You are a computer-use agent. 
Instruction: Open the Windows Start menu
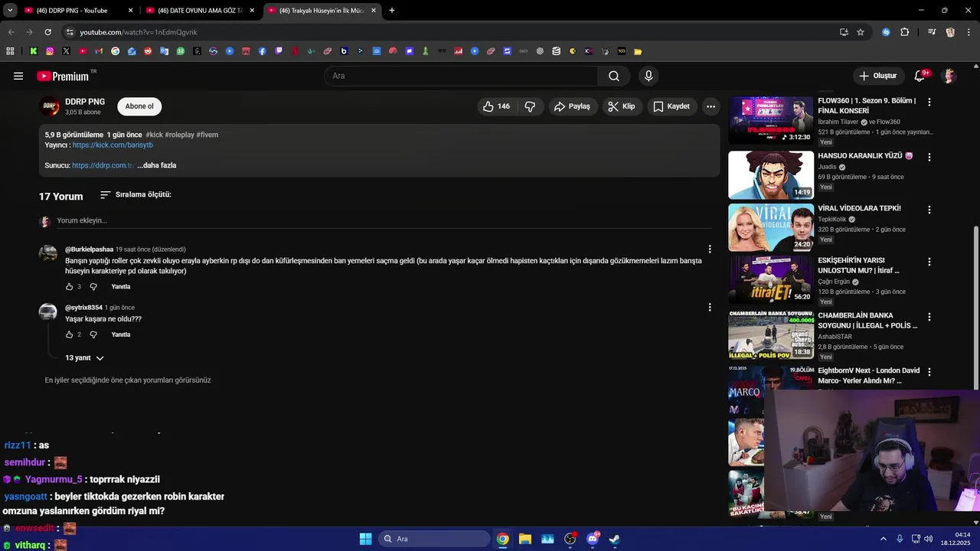pos(365,539)
